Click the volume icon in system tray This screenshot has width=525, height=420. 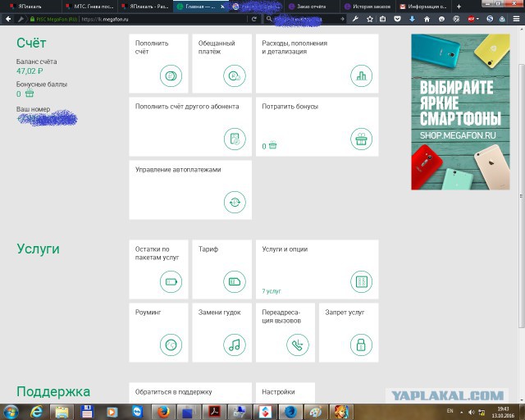pos(472,412)
